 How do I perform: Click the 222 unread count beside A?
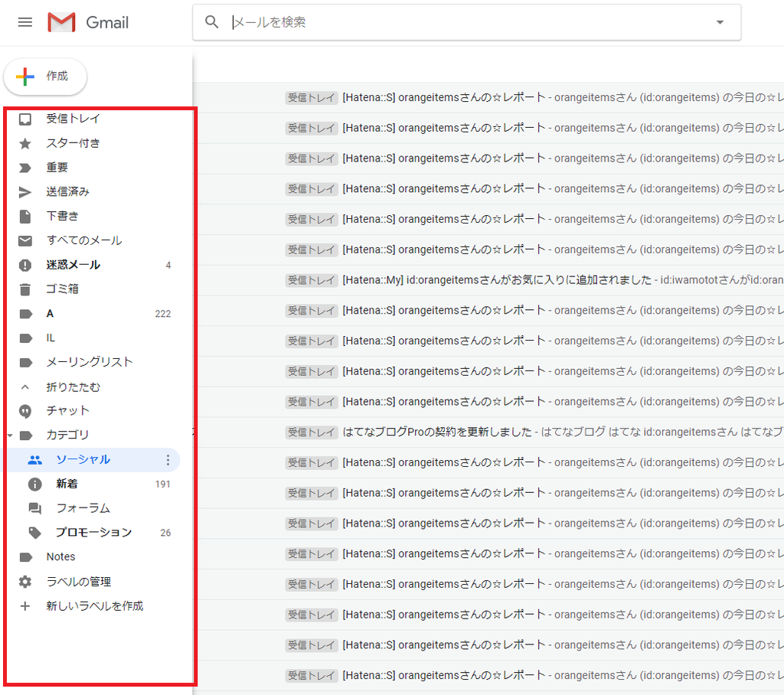coord(163,314)
